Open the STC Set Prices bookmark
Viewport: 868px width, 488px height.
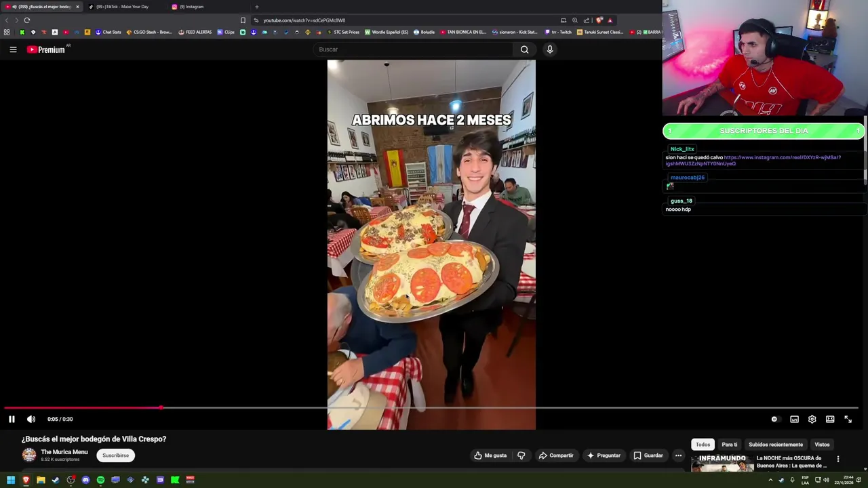point(343,32)
